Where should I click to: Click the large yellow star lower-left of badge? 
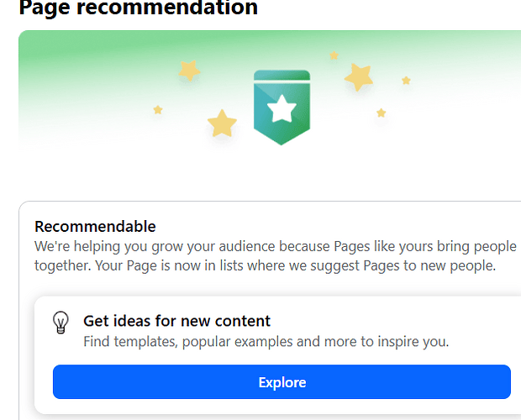point(222,123)
